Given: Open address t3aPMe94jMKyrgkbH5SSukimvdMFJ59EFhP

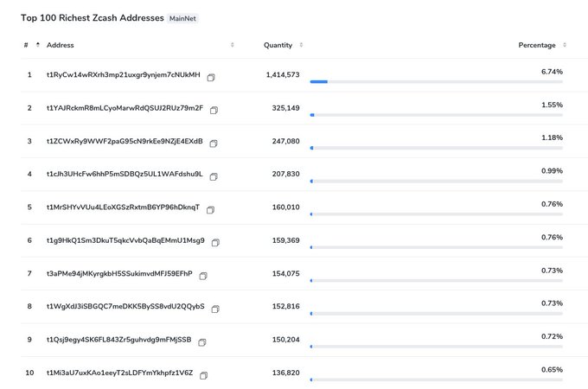Looking at the screenshot, I should (119, 273).
